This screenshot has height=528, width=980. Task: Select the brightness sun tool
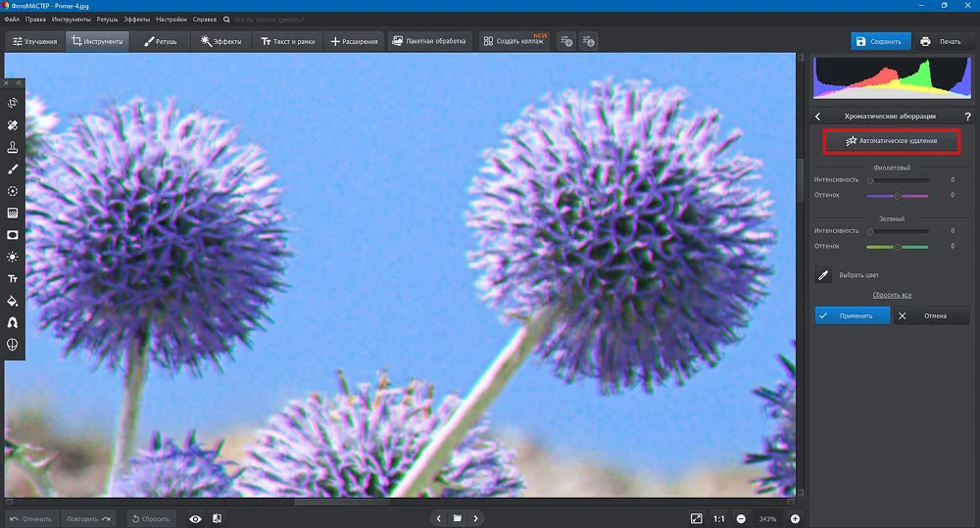13,257
